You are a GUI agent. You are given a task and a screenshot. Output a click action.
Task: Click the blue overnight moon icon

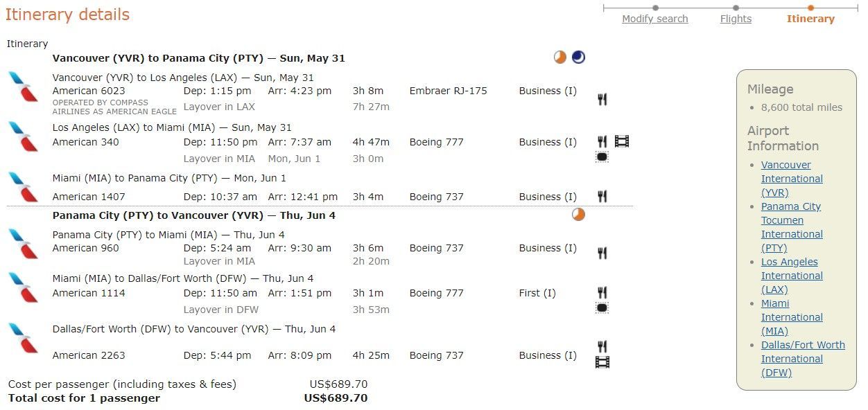tap(578, 57)
